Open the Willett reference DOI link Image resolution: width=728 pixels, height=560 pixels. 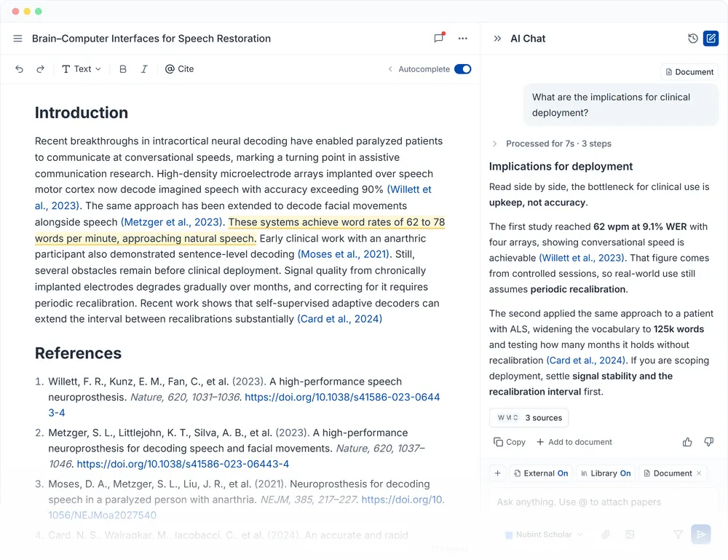pos(342,397)
